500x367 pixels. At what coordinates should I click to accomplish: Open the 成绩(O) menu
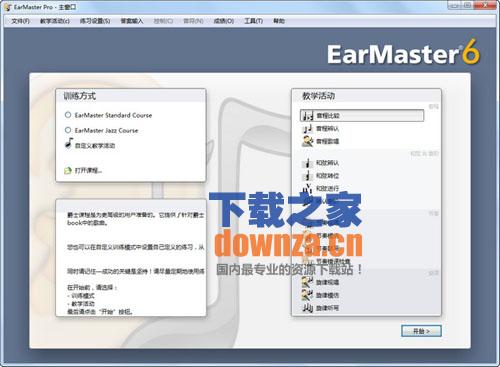[224, 21]
